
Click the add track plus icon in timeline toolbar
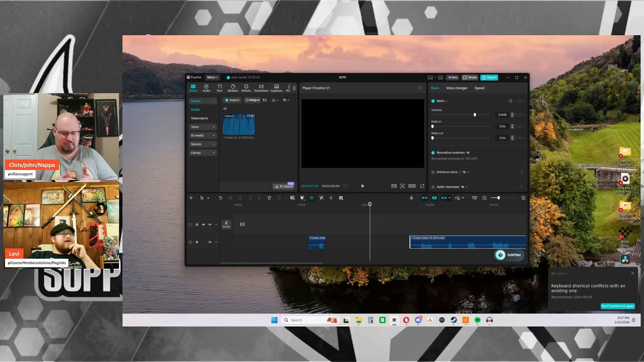tap(191, 198)
